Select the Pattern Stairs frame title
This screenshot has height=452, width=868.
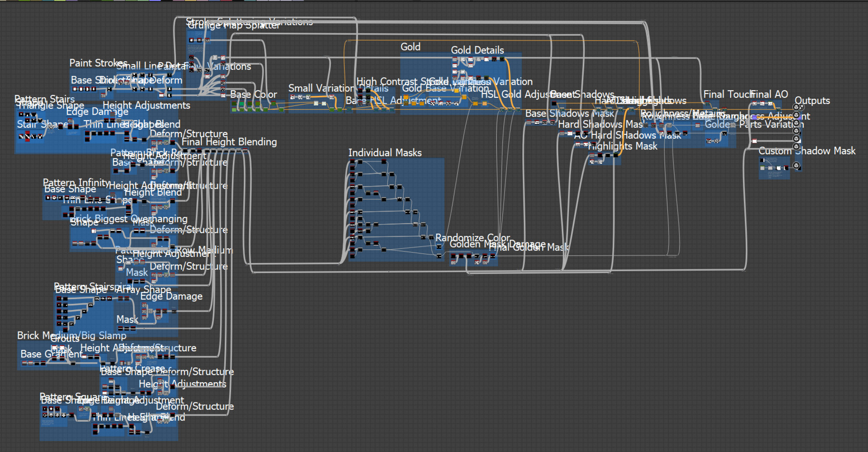coord(44,99)
